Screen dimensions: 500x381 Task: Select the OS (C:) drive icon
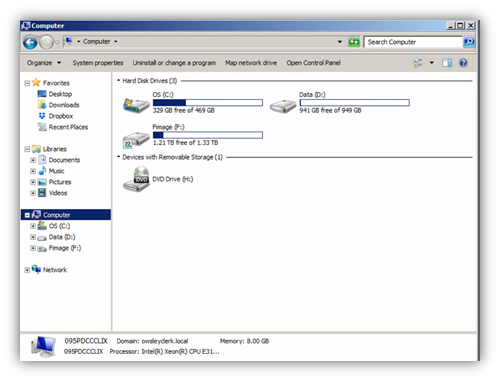tap(136, 105)
